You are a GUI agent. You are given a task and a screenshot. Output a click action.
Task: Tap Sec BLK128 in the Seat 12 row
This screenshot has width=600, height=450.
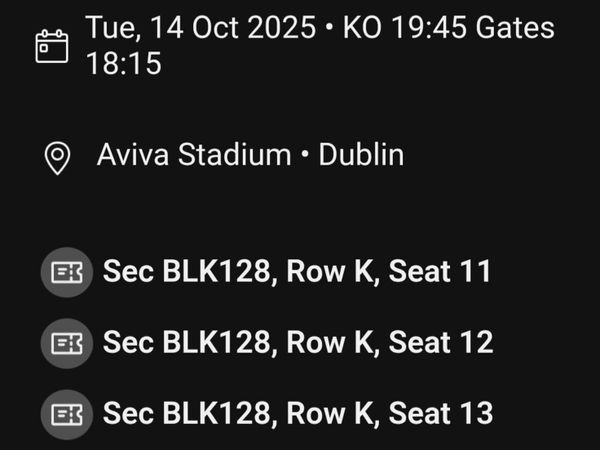(188, 342)
